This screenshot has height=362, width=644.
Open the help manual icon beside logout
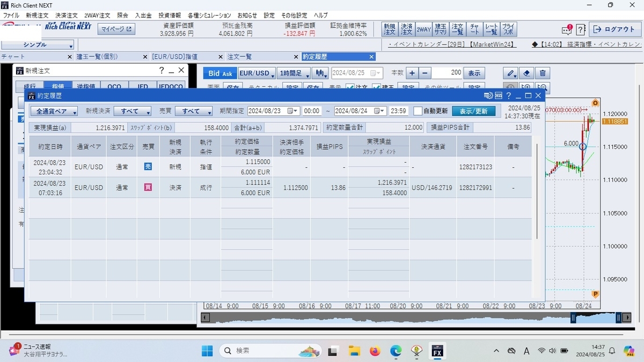tap(581, 29)
